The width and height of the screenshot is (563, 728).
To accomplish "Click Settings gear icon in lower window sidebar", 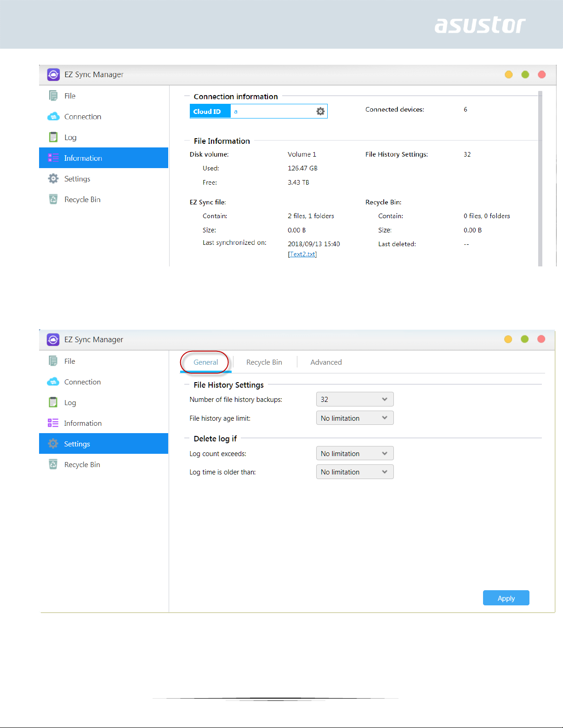I will tap(53, 444).
